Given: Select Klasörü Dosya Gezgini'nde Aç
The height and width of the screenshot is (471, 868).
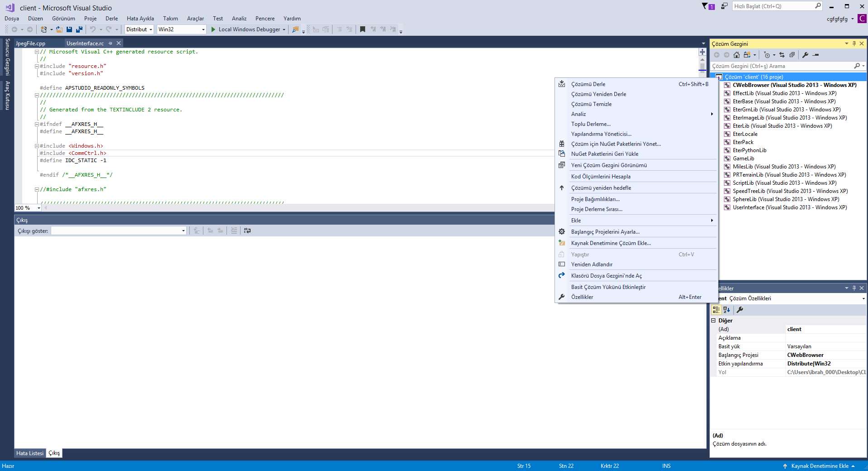Looking at the screenshot, I should [x=637, y=276].
